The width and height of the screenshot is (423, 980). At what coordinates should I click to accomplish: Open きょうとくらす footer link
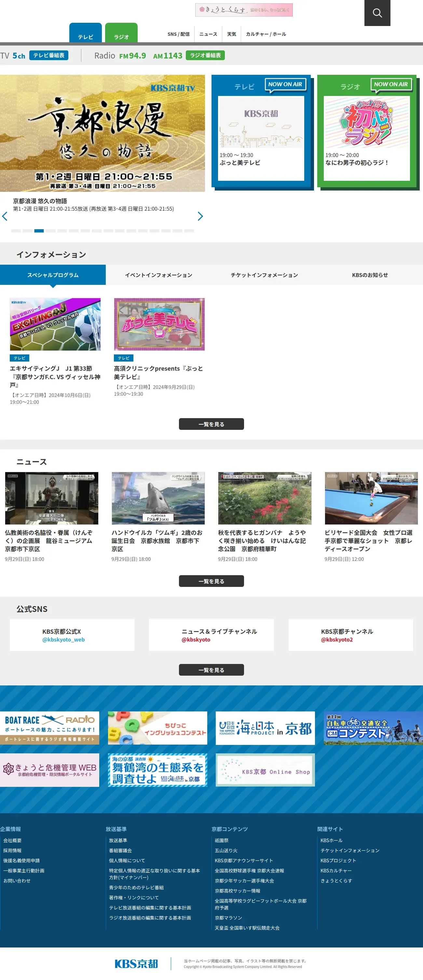click(336, 881)
